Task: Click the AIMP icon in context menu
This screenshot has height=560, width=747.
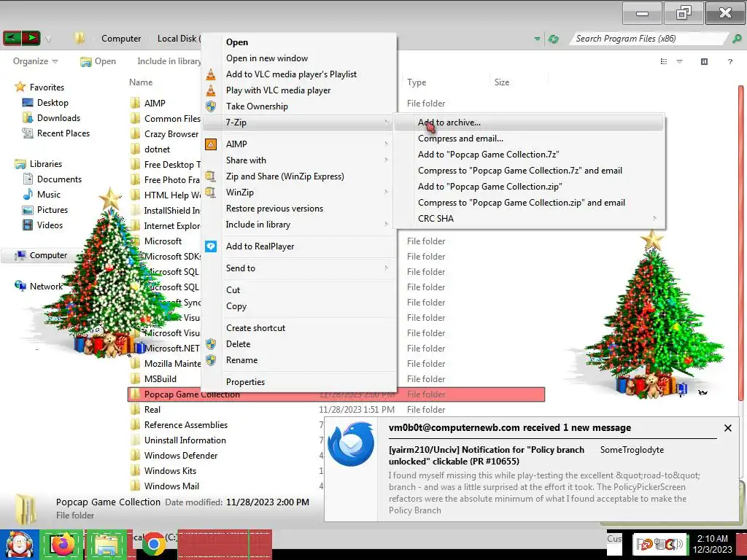Action: point(211,144)
